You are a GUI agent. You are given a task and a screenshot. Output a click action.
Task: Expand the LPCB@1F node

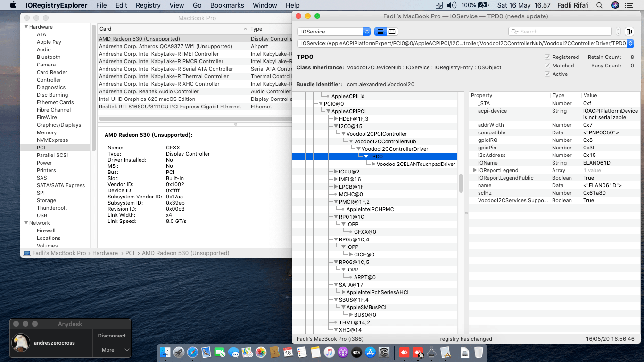pyautogui.click(x=336, y=187)
